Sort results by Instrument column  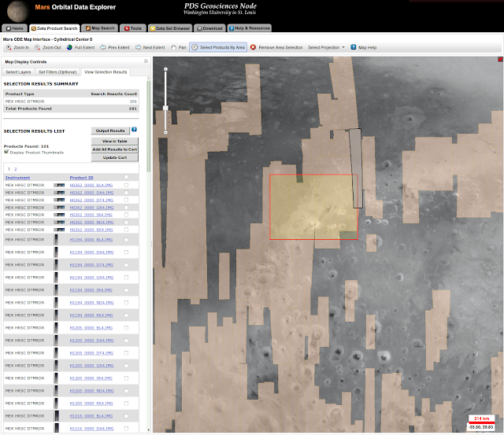[17, 178]
